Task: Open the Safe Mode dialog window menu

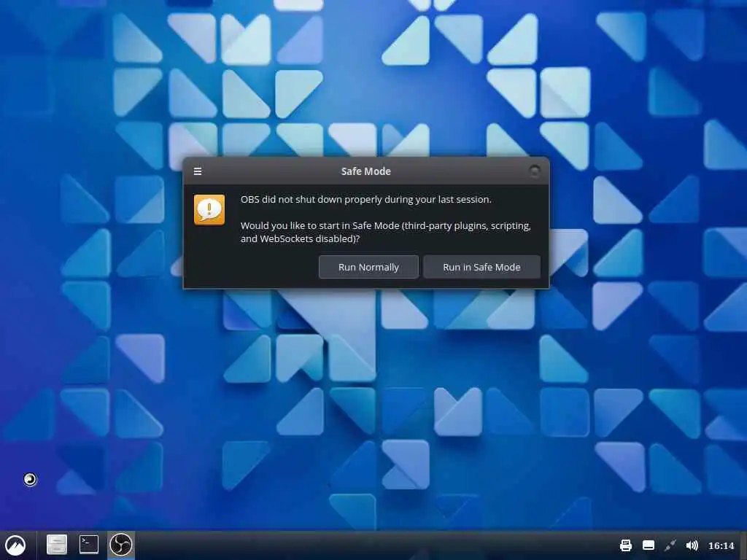Action: point(197,171)
